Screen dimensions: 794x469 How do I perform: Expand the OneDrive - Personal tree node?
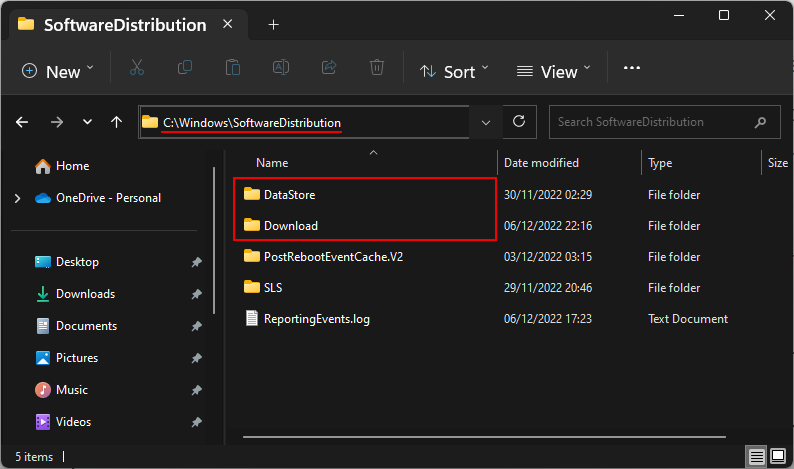point(18,198)
